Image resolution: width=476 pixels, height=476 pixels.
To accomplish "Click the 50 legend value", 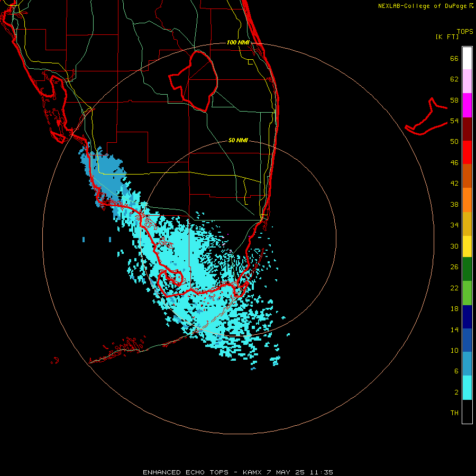I will [x=454, y=142].
